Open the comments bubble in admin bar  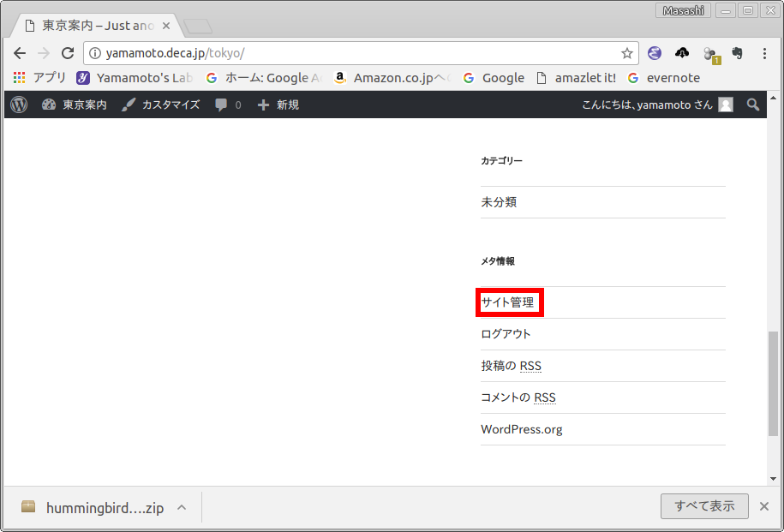228,105
